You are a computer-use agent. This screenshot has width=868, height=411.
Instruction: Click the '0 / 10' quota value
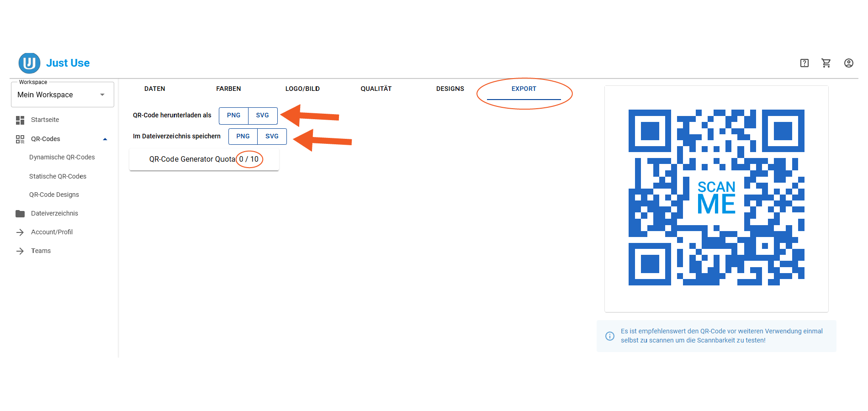(x=249, y=159)
